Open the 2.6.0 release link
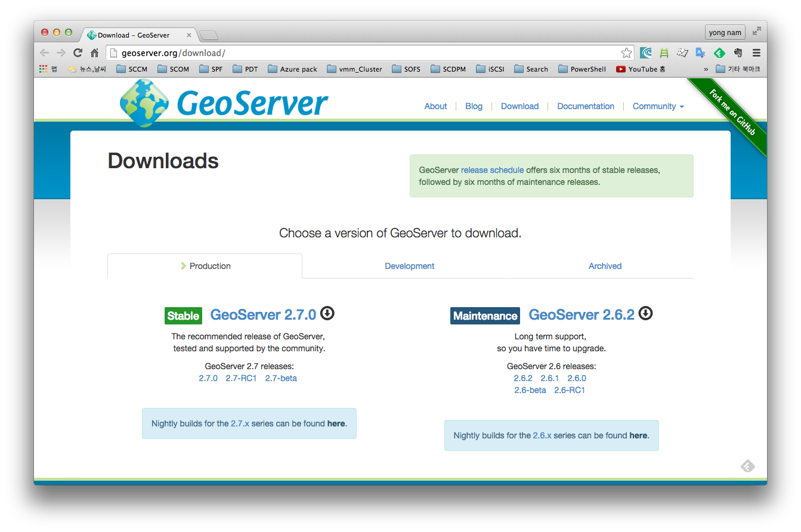Screen dimensions: 801x532 click(577, 378)
